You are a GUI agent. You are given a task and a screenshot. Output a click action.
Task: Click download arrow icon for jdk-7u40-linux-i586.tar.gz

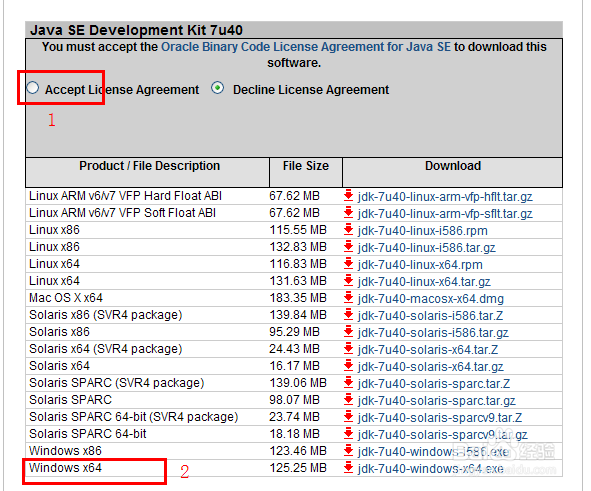349,247
